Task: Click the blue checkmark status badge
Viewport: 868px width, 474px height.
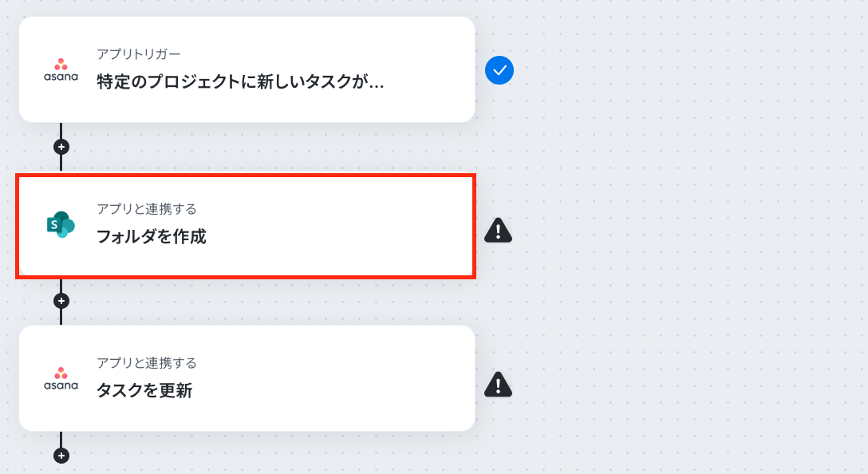Action: click(x=499, y=70)
